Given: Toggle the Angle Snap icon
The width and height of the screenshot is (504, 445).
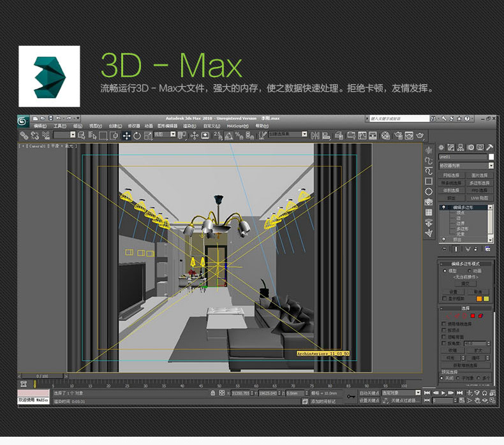Looking at the screenshot, I should pos(228,136).
